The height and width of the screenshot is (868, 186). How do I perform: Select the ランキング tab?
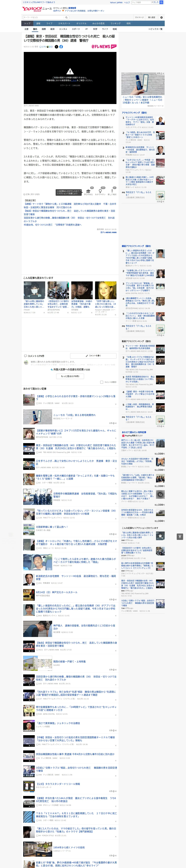pos(115,24)
